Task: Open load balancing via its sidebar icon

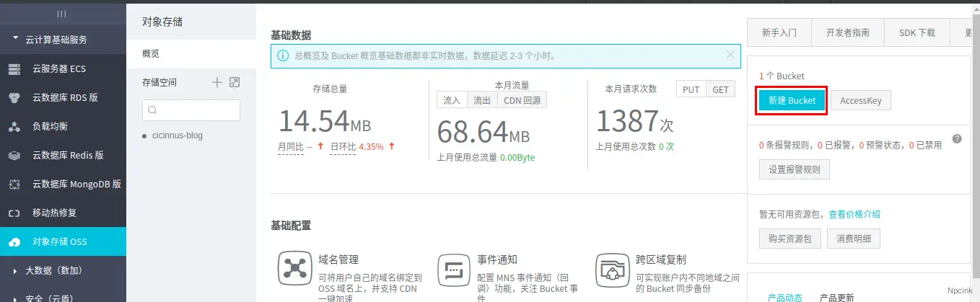Action: pos(14,127)
